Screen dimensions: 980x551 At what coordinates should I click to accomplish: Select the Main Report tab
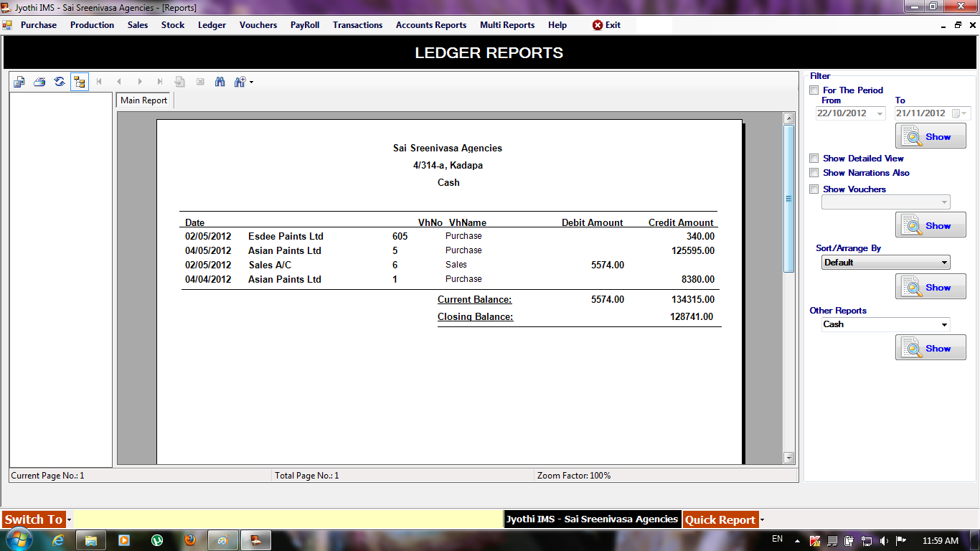pos(143,100)
